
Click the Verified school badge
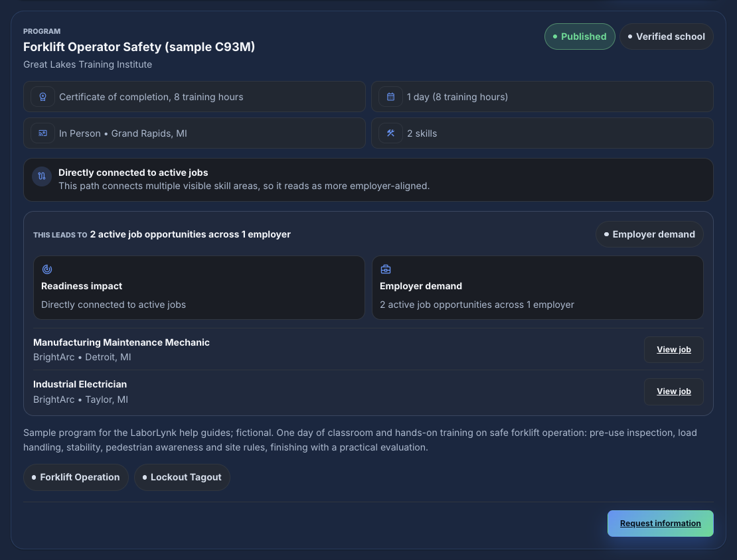[667, 36]
